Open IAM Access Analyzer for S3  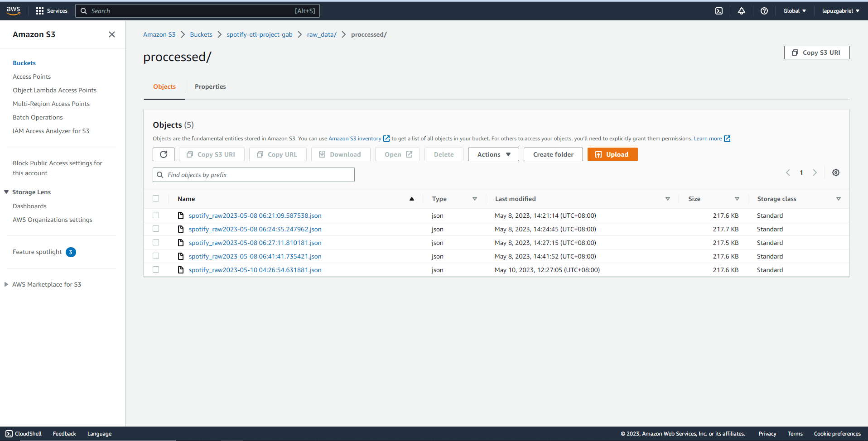[x=51, y=131]
